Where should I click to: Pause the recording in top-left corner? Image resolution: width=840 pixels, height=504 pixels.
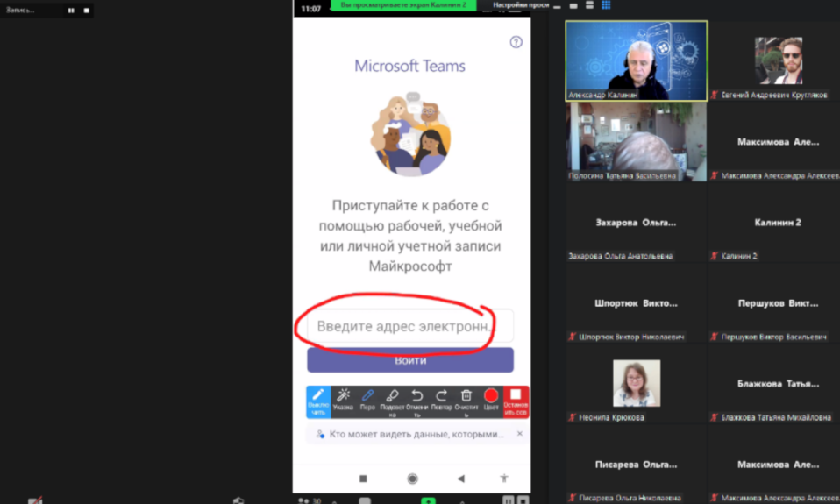(x=71, y=11)
